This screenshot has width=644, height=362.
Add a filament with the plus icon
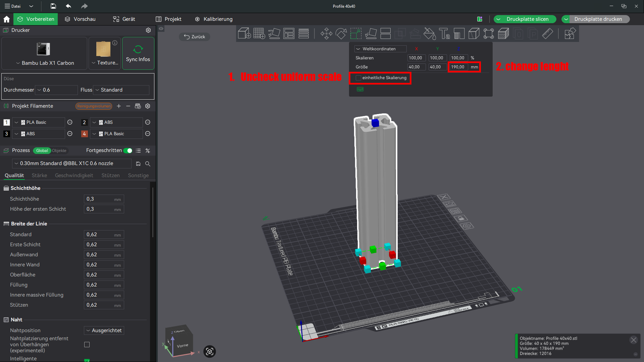(x=119, y=106)
